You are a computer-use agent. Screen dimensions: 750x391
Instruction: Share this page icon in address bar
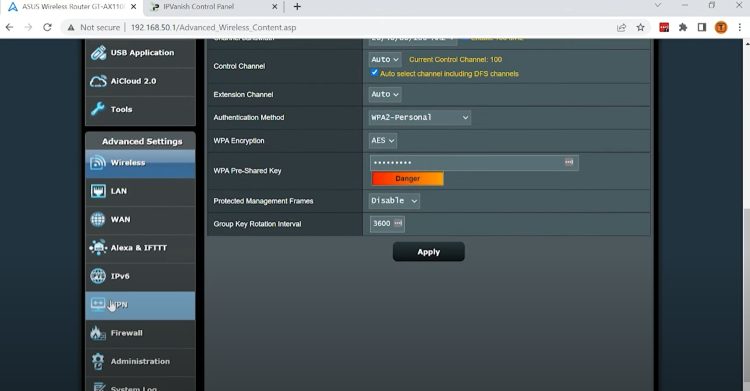621,27
